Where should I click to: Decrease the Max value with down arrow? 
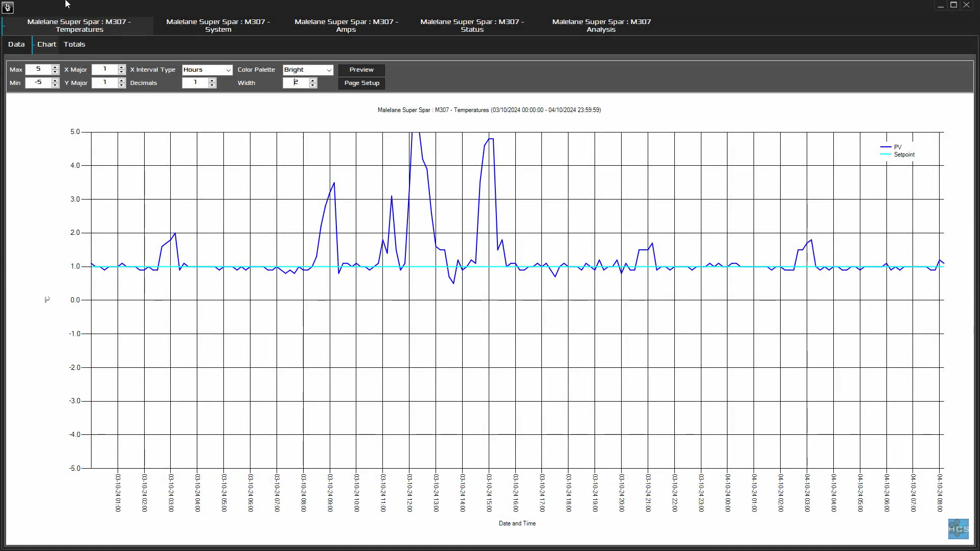(x=55, y=72)
